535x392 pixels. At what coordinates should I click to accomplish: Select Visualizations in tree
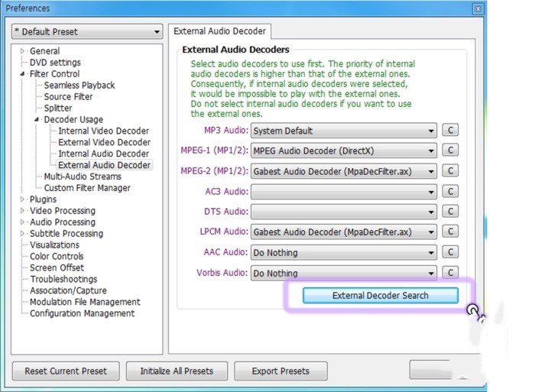coord(54,245)
